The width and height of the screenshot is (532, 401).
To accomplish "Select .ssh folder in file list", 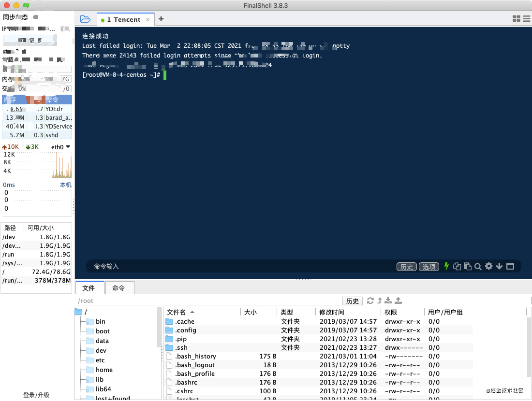I will [319, 347].
